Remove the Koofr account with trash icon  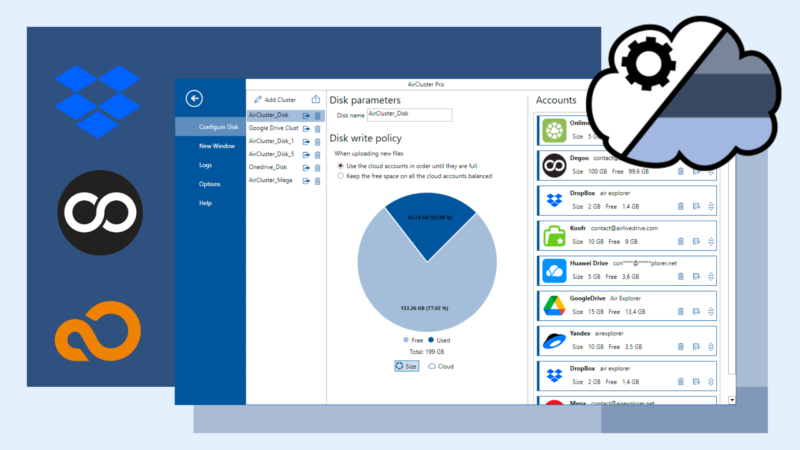(681, 241)
